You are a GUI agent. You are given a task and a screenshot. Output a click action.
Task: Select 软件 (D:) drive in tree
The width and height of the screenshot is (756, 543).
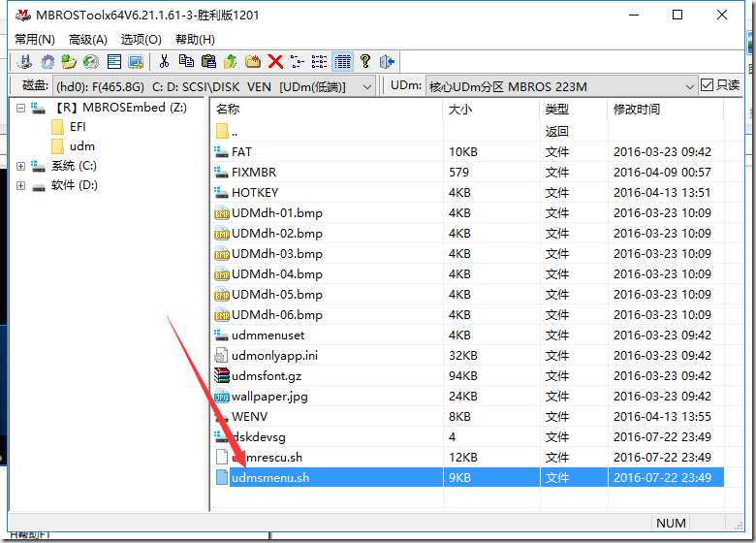[75, 185]
